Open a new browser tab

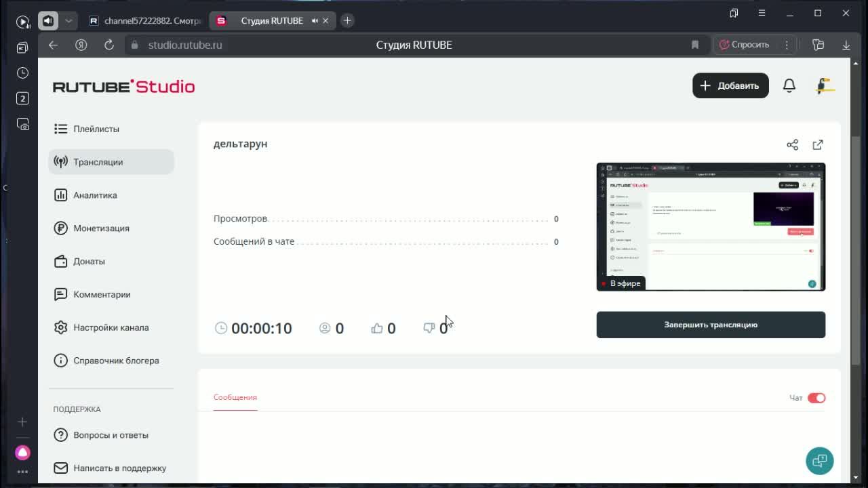(347, 21)
